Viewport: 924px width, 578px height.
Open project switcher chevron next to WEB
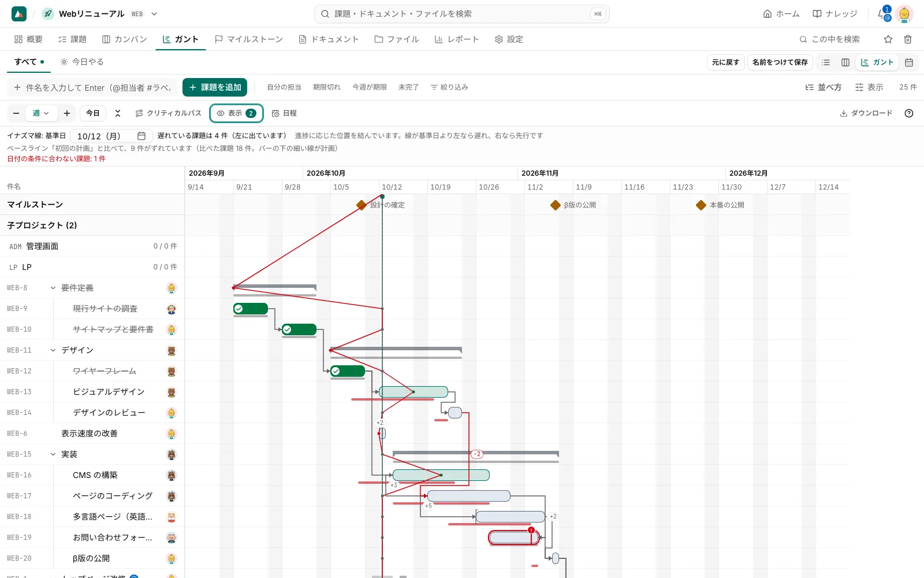(x=154, y=14)
